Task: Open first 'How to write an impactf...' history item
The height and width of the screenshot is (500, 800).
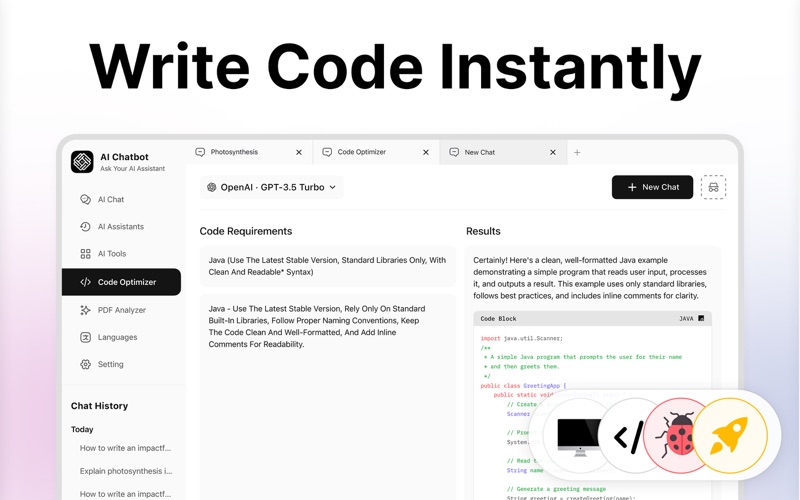Action: click(x=126, y=448)
